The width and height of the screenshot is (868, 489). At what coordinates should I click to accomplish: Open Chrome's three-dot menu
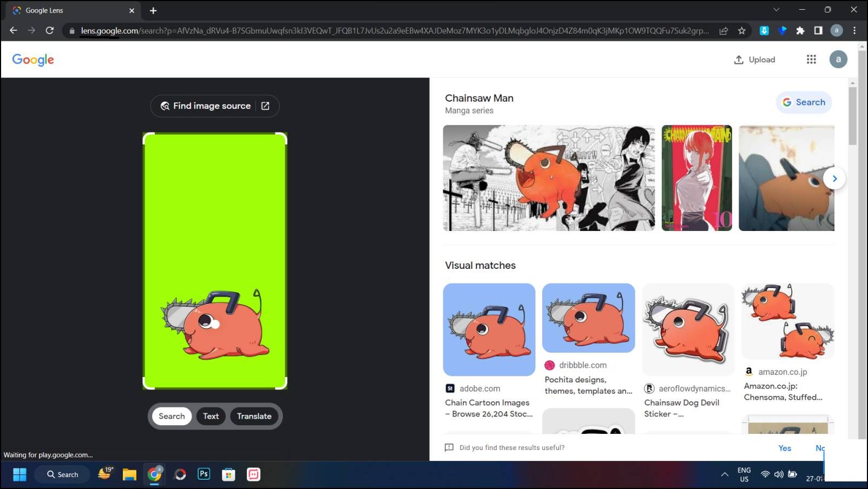click(x=854, y=31)
